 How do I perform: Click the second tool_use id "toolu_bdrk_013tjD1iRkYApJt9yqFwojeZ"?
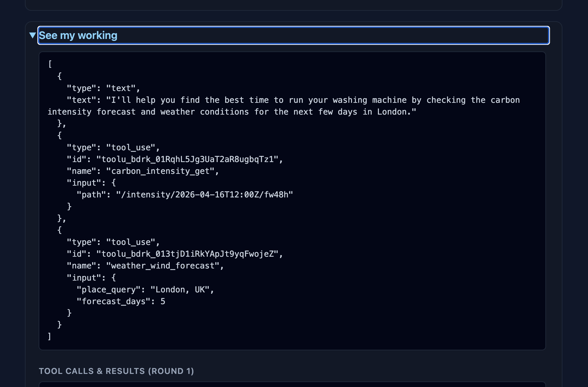[x=187, y=254]
